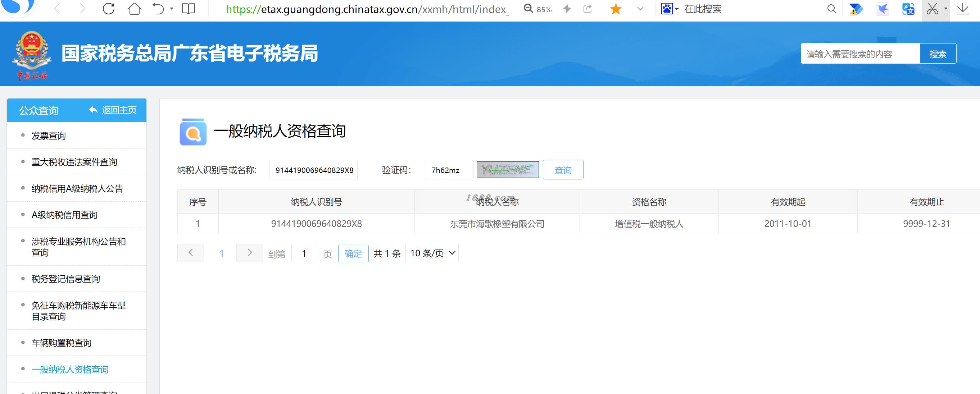Viewport: 980px width, 394px height.
Task: Click the 确定 page jump button
Action: (x=353, y=254)
